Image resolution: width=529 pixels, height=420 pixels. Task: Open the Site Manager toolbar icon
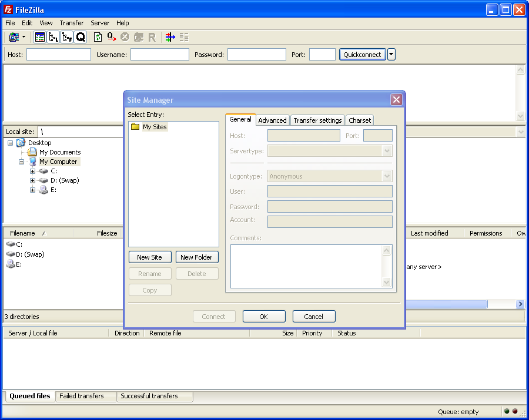[14, 37]
